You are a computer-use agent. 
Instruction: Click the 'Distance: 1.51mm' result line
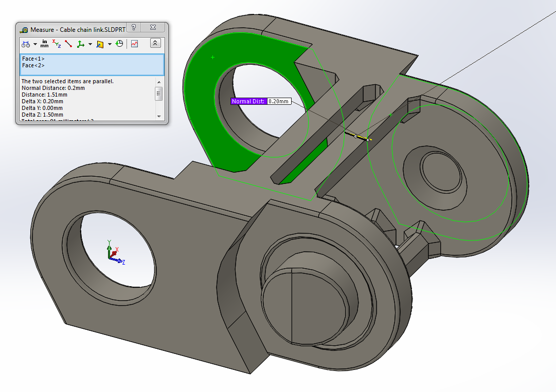coord(44,95)
